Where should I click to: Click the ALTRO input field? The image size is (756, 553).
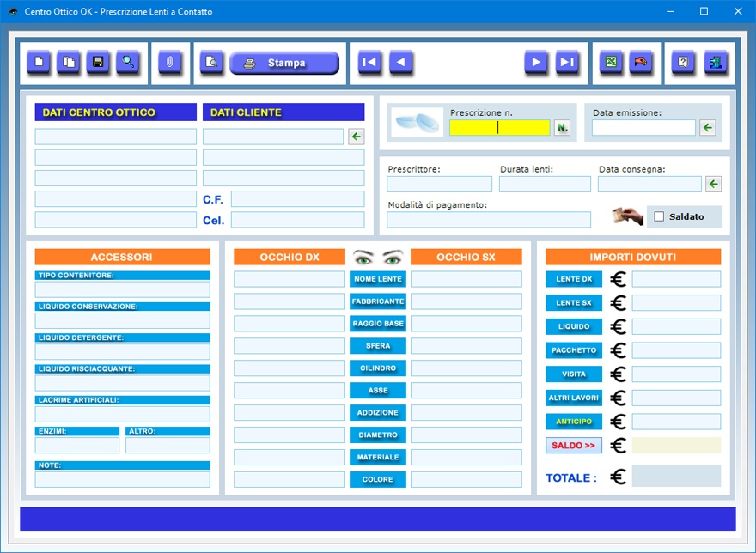[168, 445]
